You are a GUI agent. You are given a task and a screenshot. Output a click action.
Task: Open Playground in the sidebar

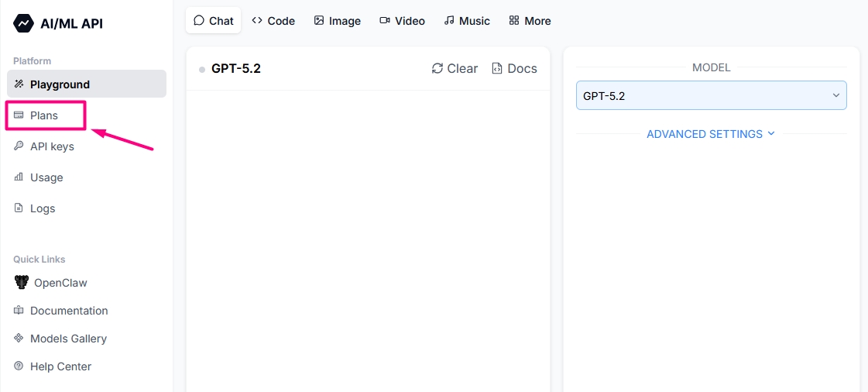[x=87, y=84]
